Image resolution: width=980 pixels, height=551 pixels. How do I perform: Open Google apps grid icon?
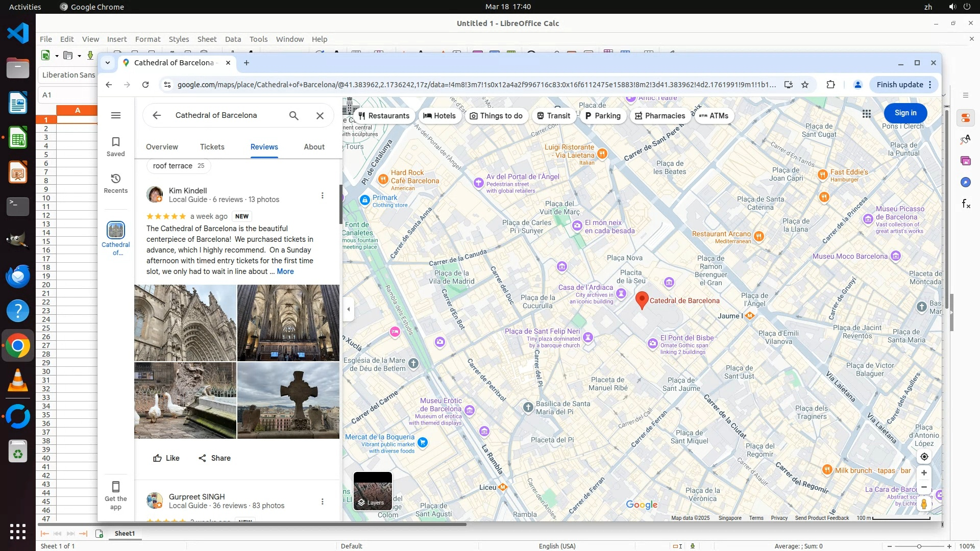coord(867,114)
